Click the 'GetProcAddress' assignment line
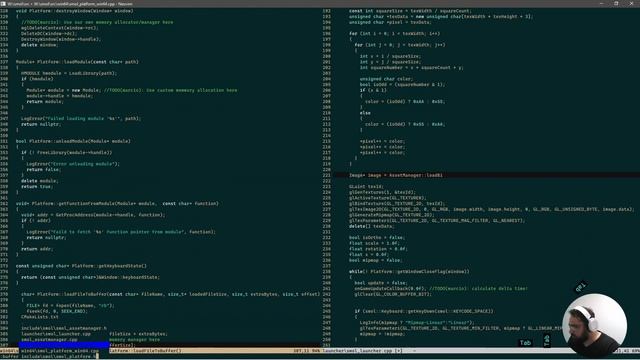This screenshot has height=360, width=640. coord(93,215)
